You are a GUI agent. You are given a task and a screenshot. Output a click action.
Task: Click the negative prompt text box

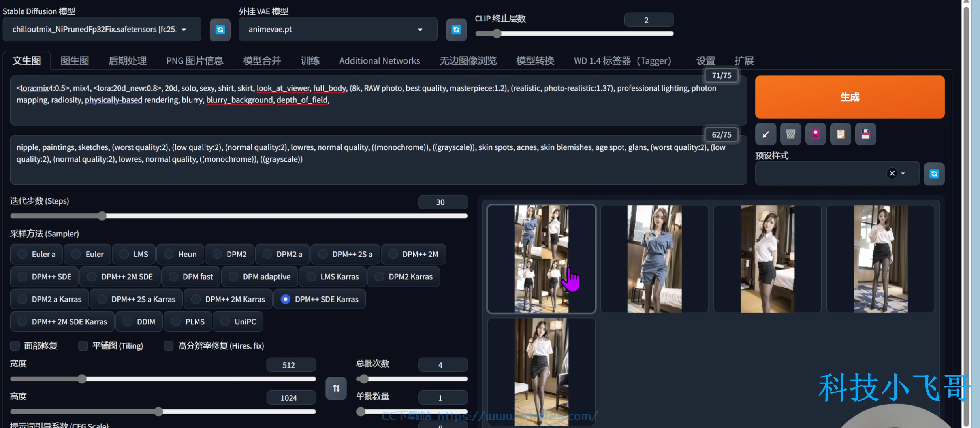pos(378,160)
